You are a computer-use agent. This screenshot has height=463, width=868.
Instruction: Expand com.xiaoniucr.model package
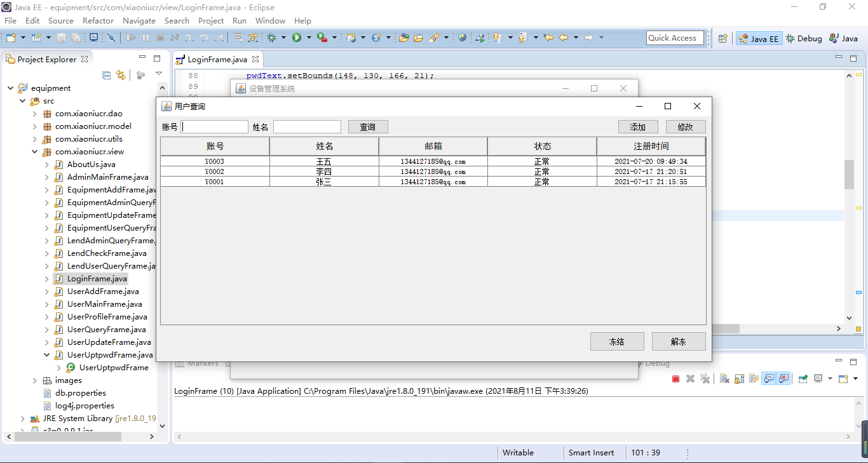tap(35, 126)
